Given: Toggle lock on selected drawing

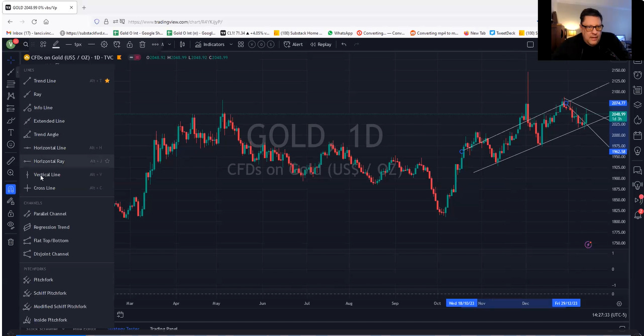Looking at the screenshot, I should [x=130, y=44].
